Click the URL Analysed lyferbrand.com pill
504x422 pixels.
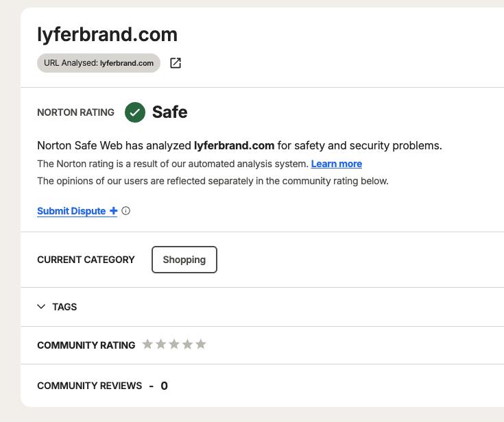(x=99, y=63)
